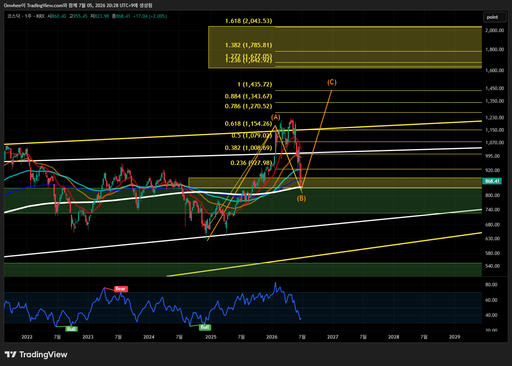
Task: Click the red Bear divergence tag
Action: pos(121,289)
